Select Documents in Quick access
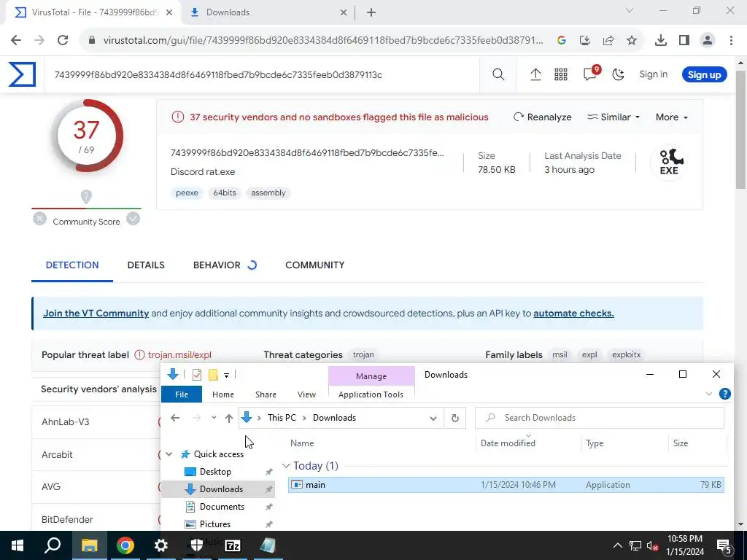 pos(222,507)
